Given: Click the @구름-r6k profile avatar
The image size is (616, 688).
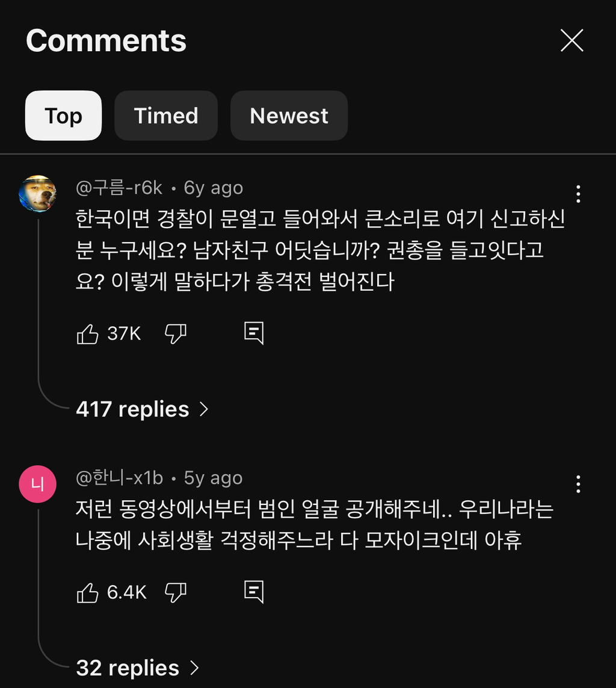Looking at the screenshot, I should (38, 194).
